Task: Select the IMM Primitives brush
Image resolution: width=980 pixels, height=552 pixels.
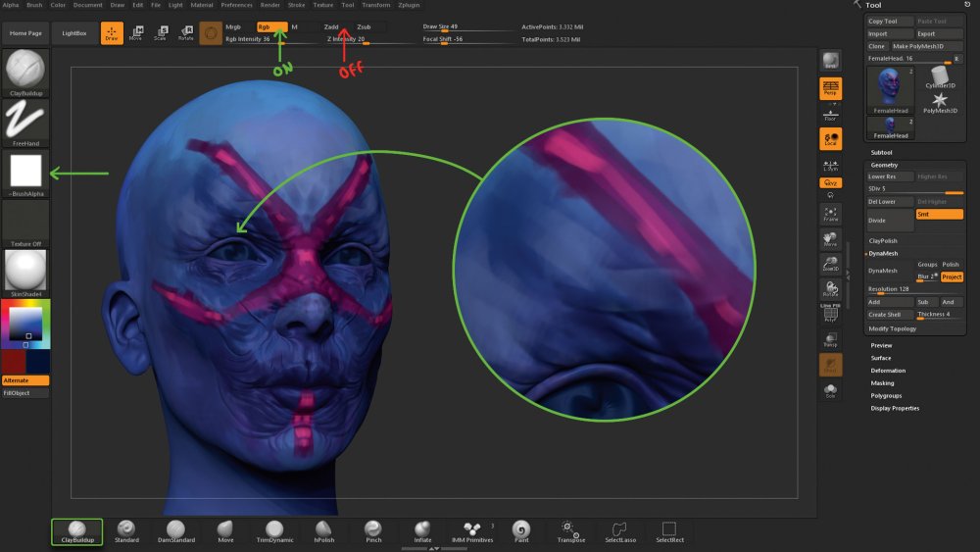Action: tap(472, 532)
